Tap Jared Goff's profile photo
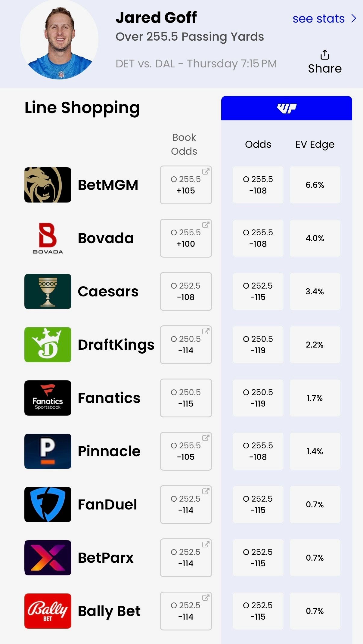 (x=59, y=40)
